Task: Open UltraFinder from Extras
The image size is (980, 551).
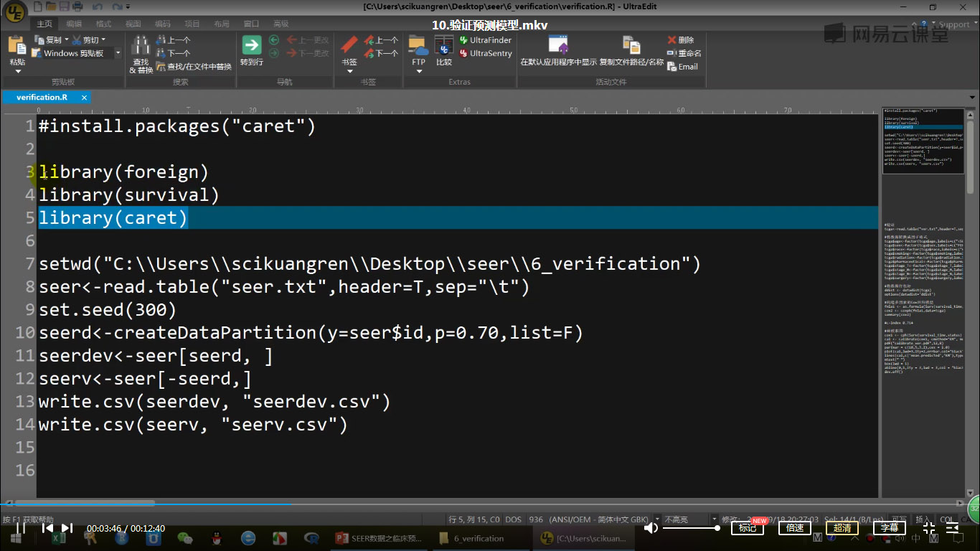Action: [x=485, y=40]
